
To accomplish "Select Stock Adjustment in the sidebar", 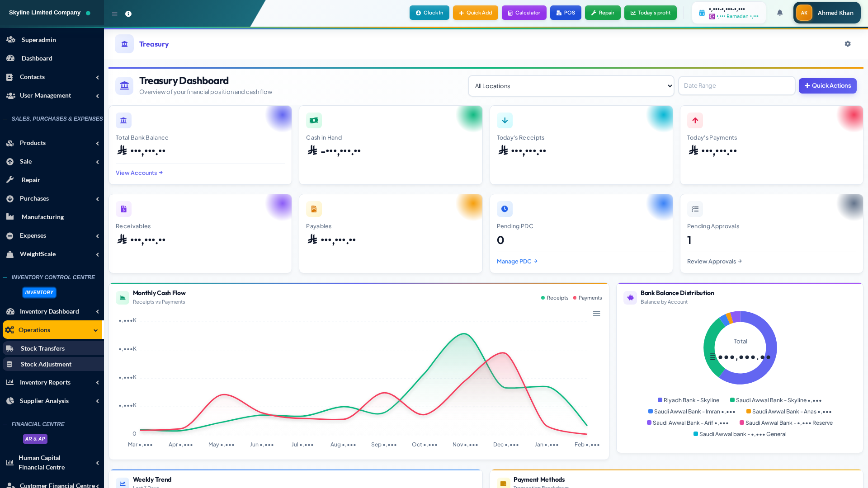I will pyautogui.click(x=46, y=364).
